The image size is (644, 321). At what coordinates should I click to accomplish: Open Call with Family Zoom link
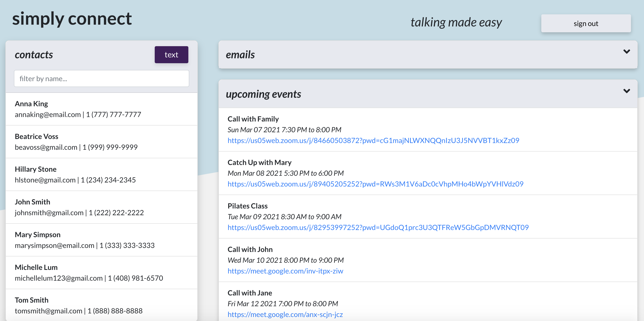click(373, 141)
